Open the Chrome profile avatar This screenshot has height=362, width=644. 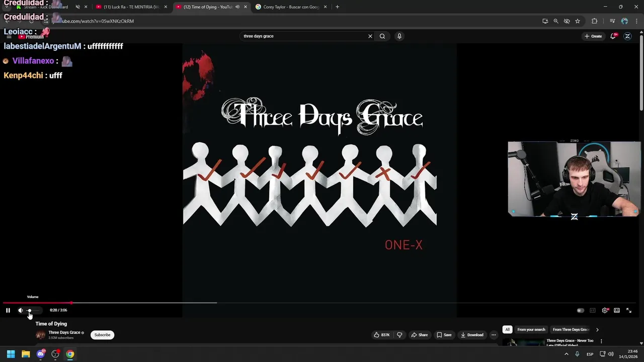[624, 21]
